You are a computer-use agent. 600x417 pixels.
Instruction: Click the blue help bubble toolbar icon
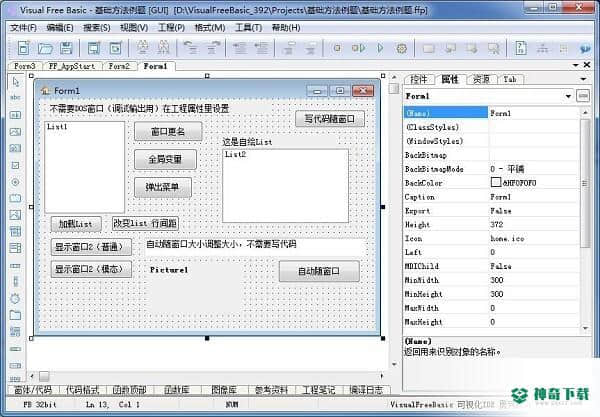click(x=585, y=49)
